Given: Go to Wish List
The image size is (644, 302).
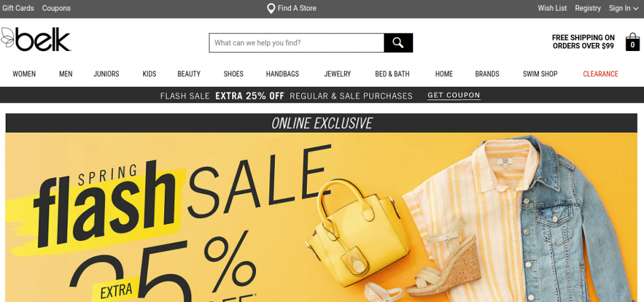Looking at the screenshot, I should 552,8.
